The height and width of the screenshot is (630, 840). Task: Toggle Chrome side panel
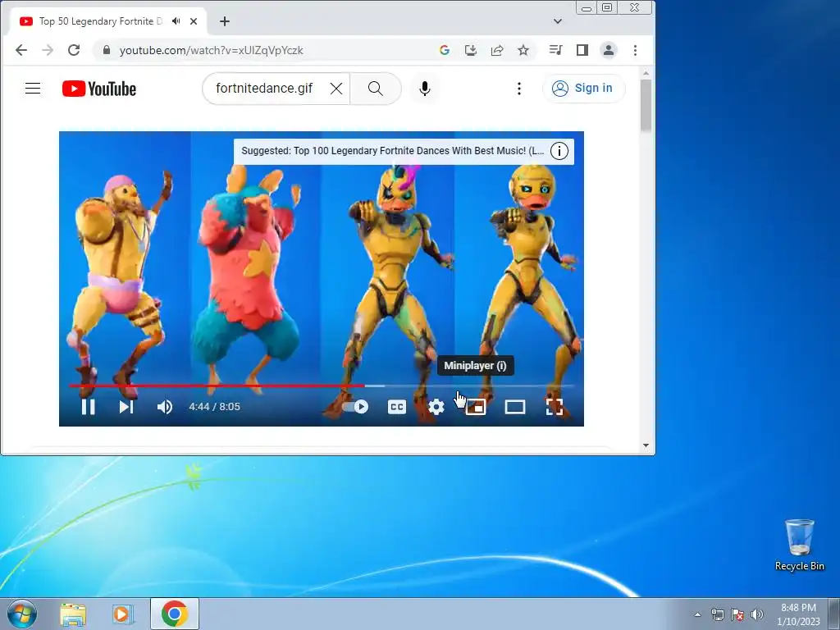[582, 50]
